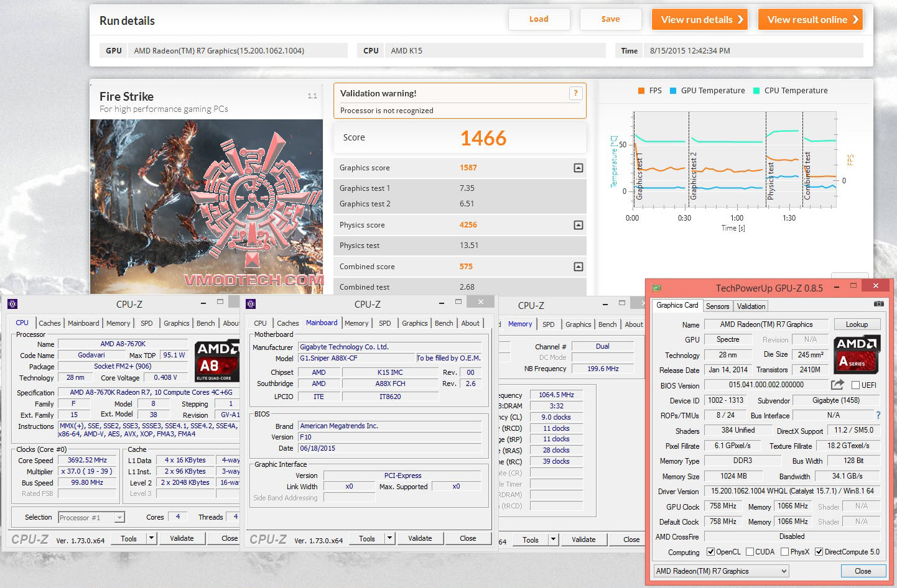897x588 pixels.
Task: Open Tools dropdown arrow in CPU-Z processor window
Action: coord(151,538)
